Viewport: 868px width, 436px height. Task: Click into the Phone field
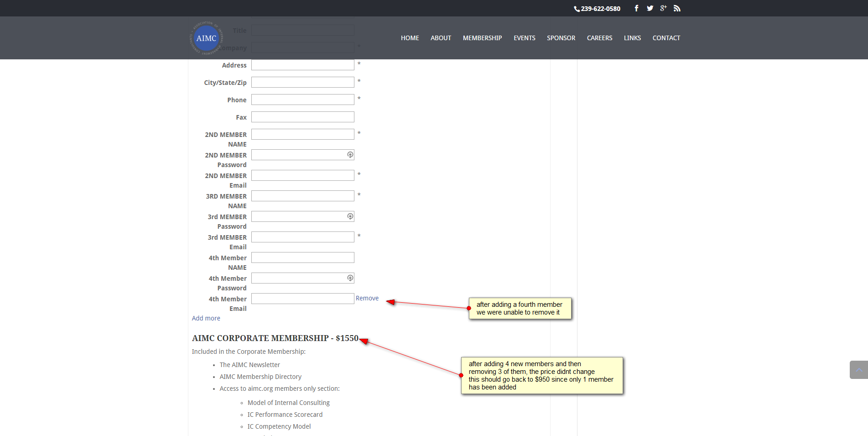[x=303, y=100]
